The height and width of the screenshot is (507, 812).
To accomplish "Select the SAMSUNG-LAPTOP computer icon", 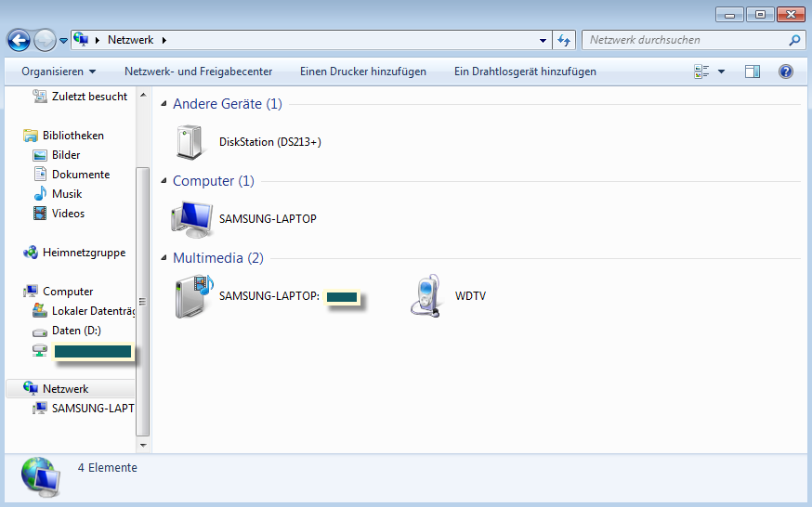I will pos(192,219).
